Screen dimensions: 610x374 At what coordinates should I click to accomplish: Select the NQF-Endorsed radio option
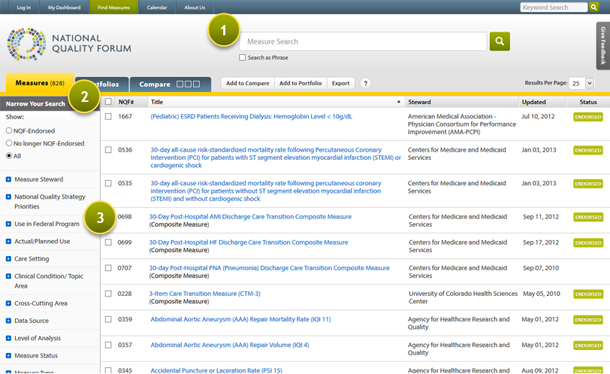9,131
